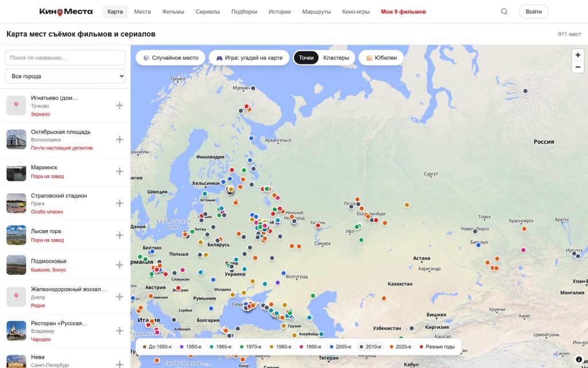Screen dimensions: 588x368
Task: Open the Места tab
Action: click(x=142, y=11)
